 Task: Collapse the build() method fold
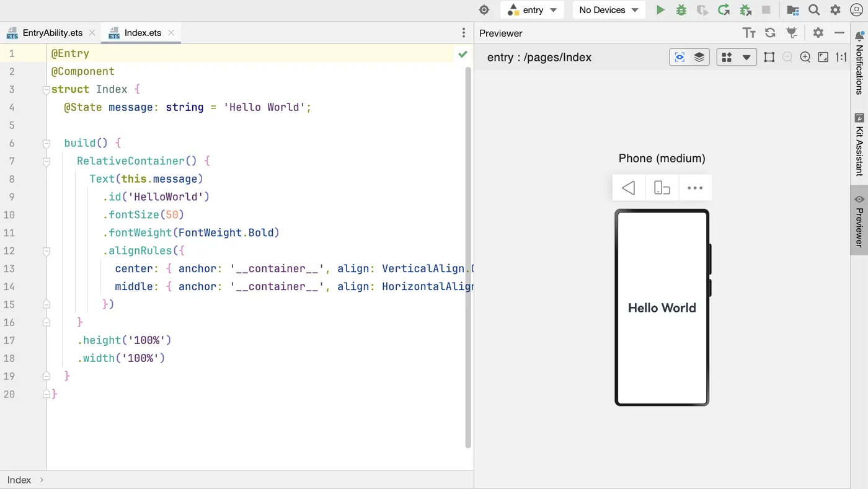46,144
